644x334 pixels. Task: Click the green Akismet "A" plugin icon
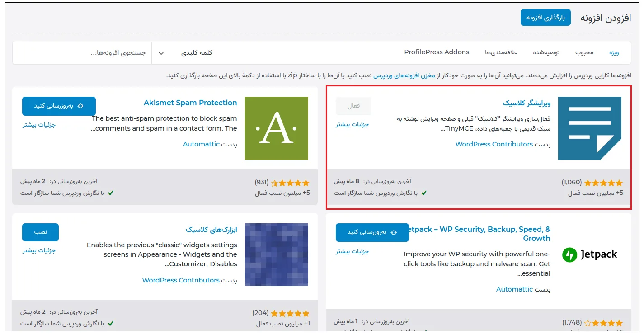(x=277, y=128)
